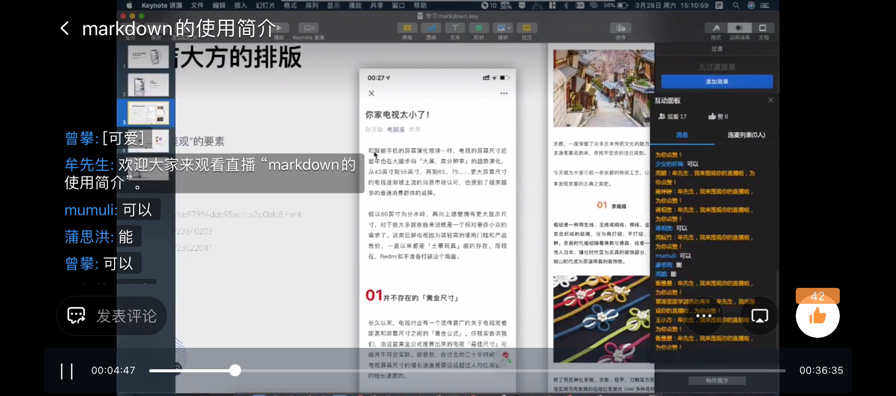The image size is (896, 396).
Task: Switch to the 消息 tab
Action: [x=682, y=135]
